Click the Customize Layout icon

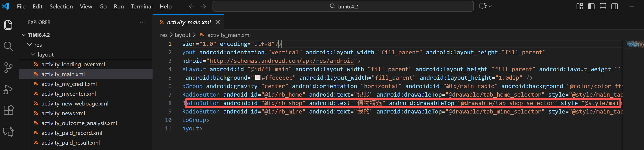(580, 6)
